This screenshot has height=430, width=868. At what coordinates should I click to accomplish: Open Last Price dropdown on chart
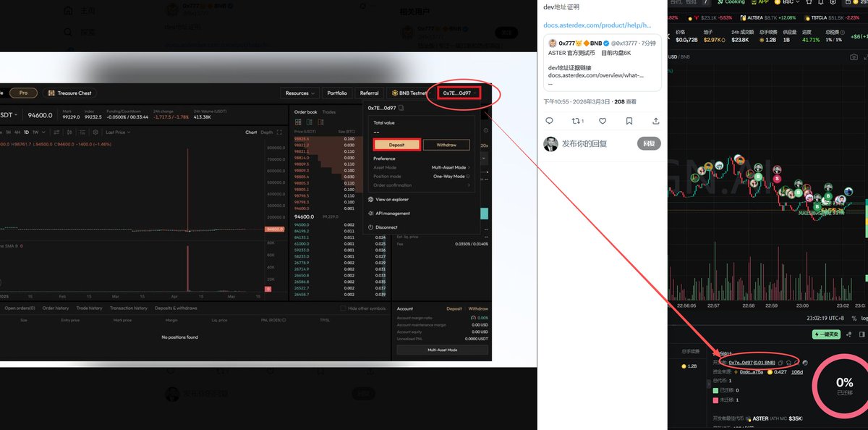[x=118, y=132]
